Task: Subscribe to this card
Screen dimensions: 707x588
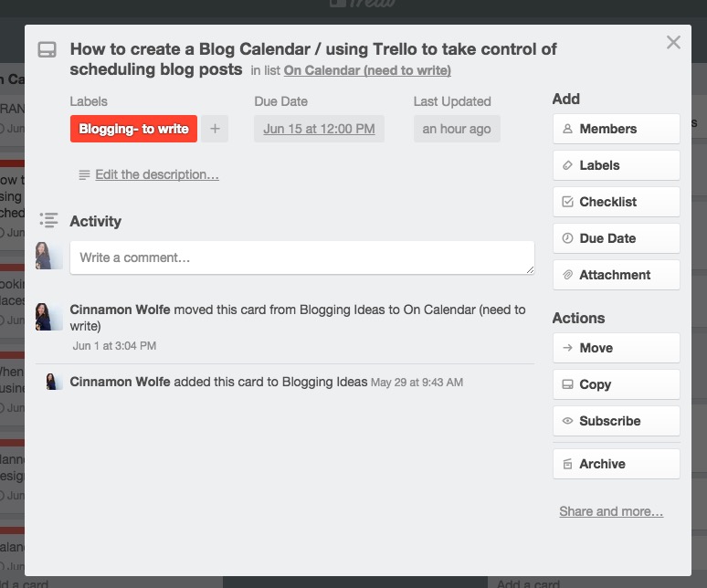Action: coord(616,421)
